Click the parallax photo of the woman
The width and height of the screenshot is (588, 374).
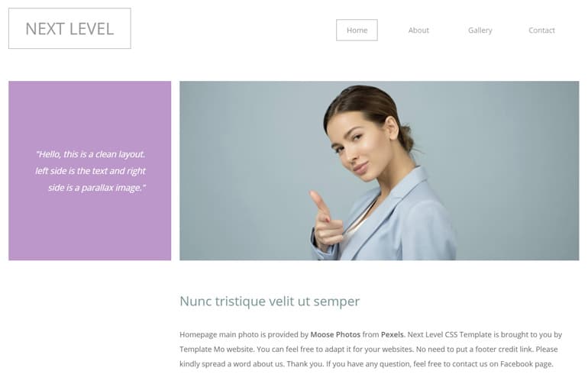(379, 171)
